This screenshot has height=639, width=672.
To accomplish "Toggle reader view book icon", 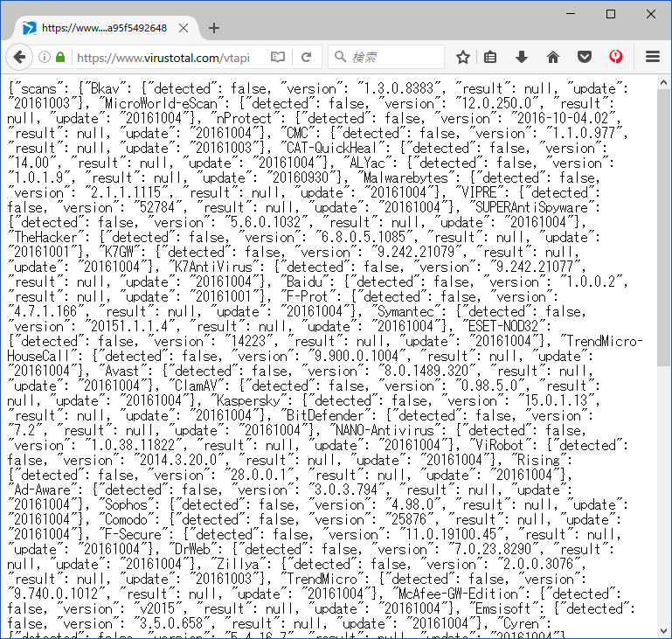I will click(x=278, y=57).
